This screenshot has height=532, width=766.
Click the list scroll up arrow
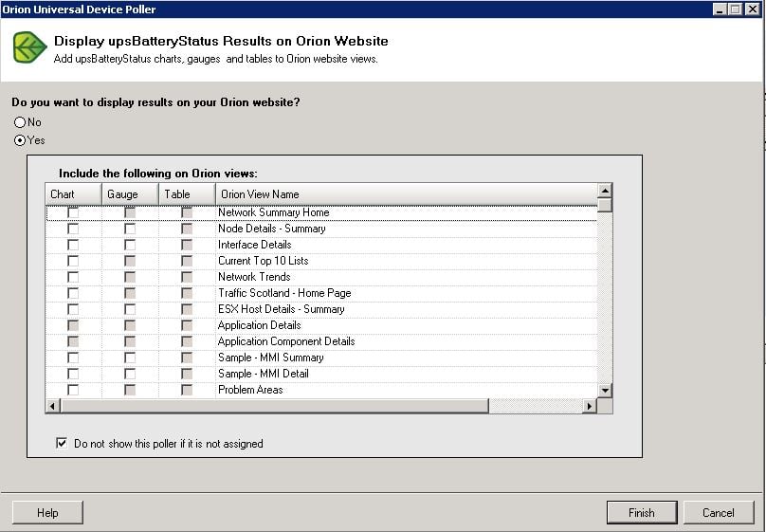click(605, 191)
